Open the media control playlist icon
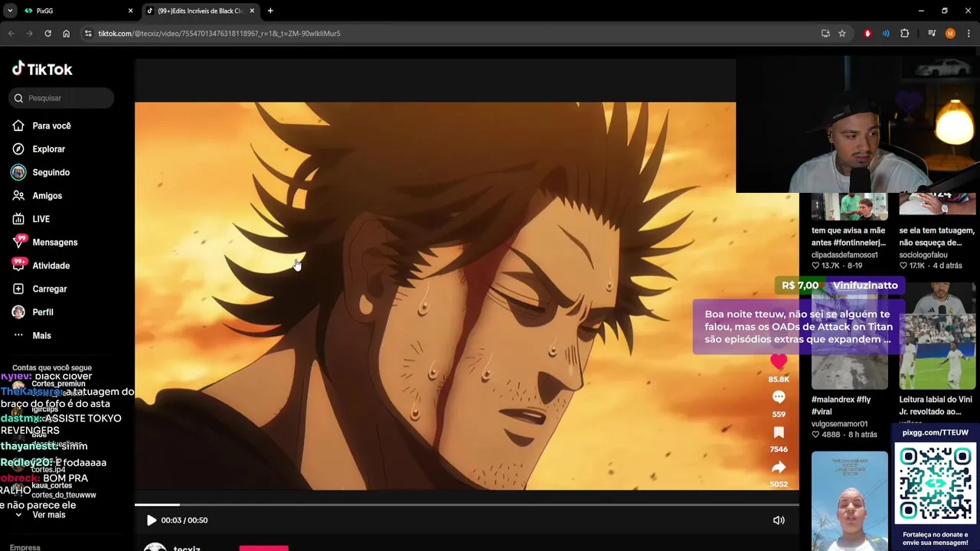This screenshot has height=551, width=980. point(932,34)
